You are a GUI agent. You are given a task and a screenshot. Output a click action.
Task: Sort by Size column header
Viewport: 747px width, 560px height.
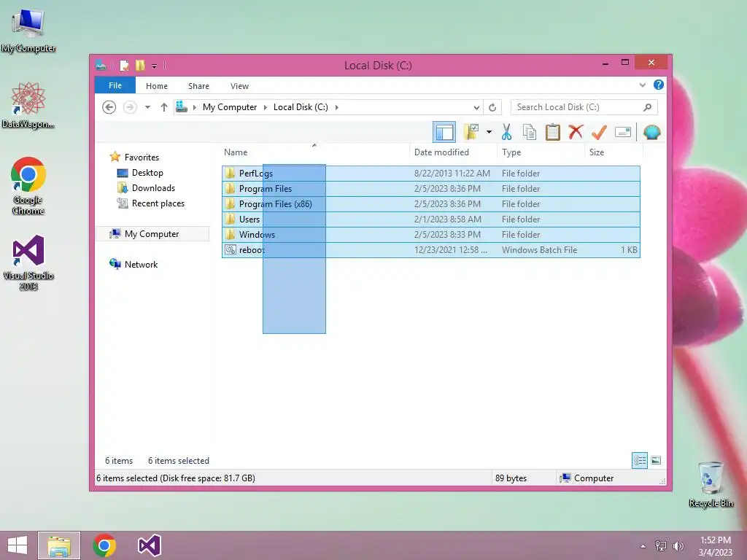tap(614, 152)
